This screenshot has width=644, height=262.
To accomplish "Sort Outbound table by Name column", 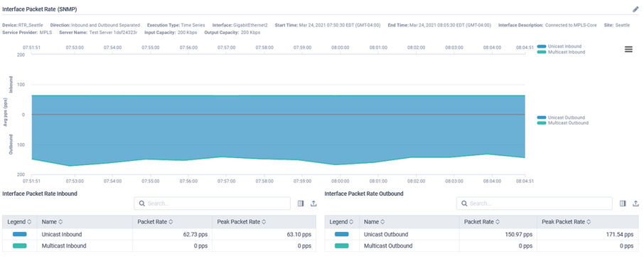I will coord(374,221).
